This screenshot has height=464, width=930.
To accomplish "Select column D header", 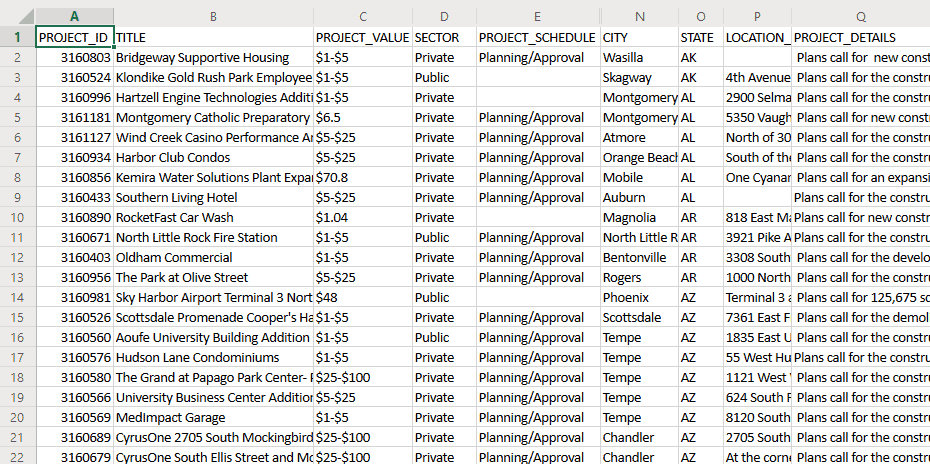I will click(x=444, y=17).
